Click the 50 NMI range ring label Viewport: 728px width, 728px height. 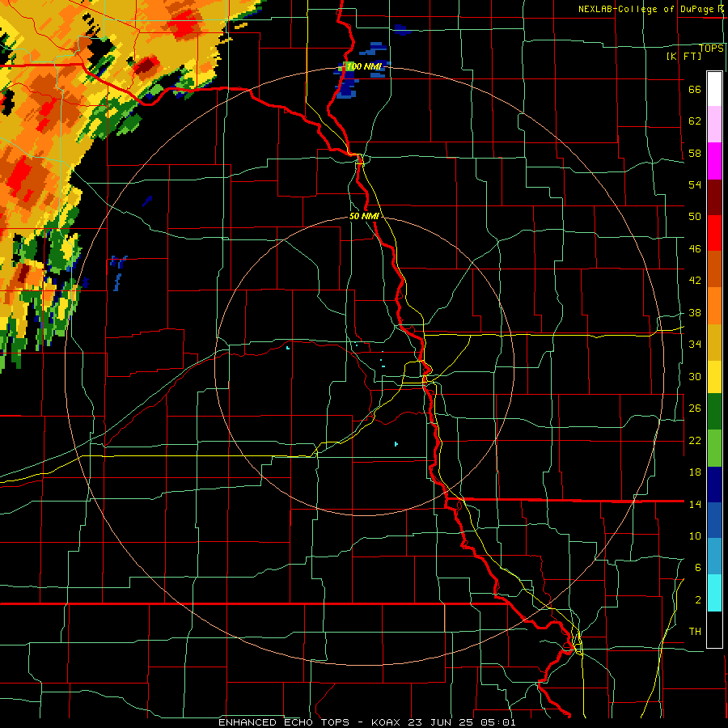pyautogui.click(x=364, y=216)
